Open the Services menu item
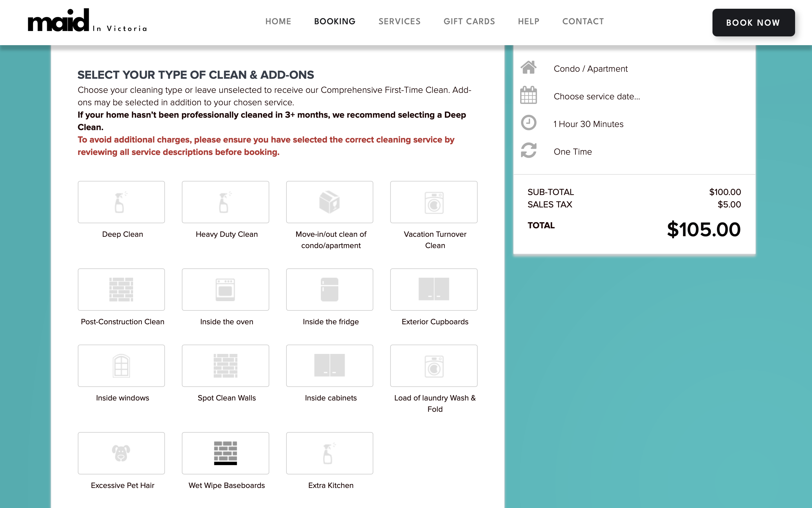The width and height of the screenshot is (812, 508). 399,21
